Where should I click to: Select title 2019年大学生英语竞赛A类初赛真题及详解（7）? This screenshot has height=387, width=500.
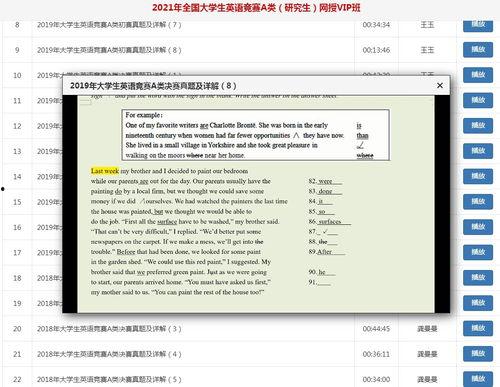[x=109, y=25]
